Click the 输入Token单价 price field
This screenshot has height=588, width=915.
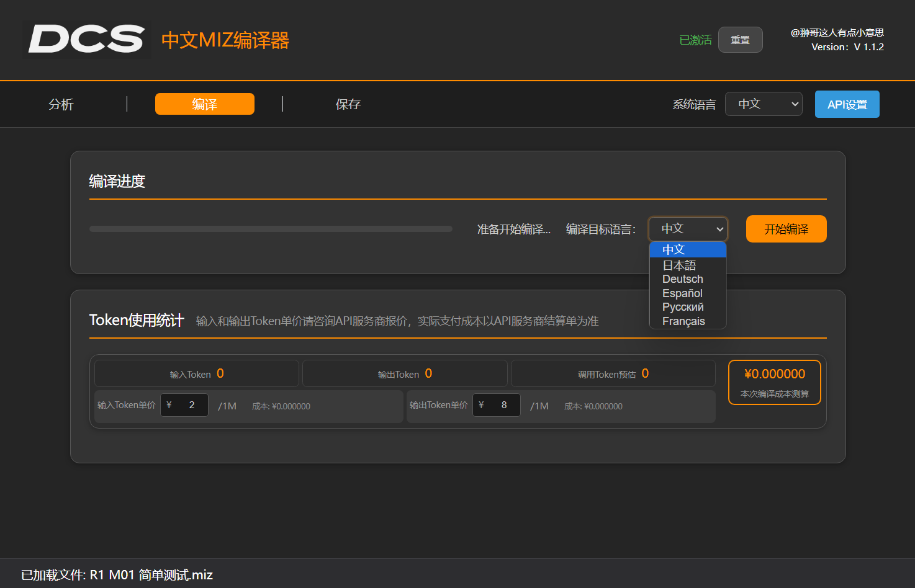click(x=184, y=405)
